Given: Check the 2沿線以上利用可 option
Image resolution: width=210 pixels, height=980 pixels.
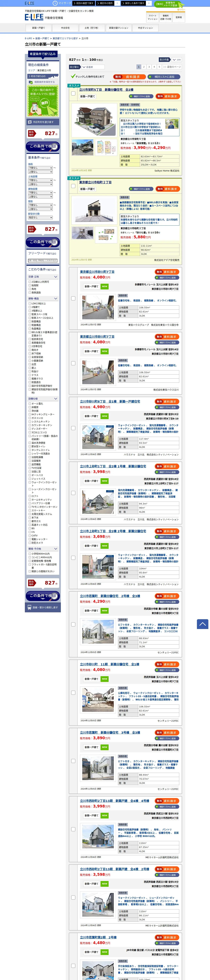Looking at the screenshot, I should tap(30, 282).
